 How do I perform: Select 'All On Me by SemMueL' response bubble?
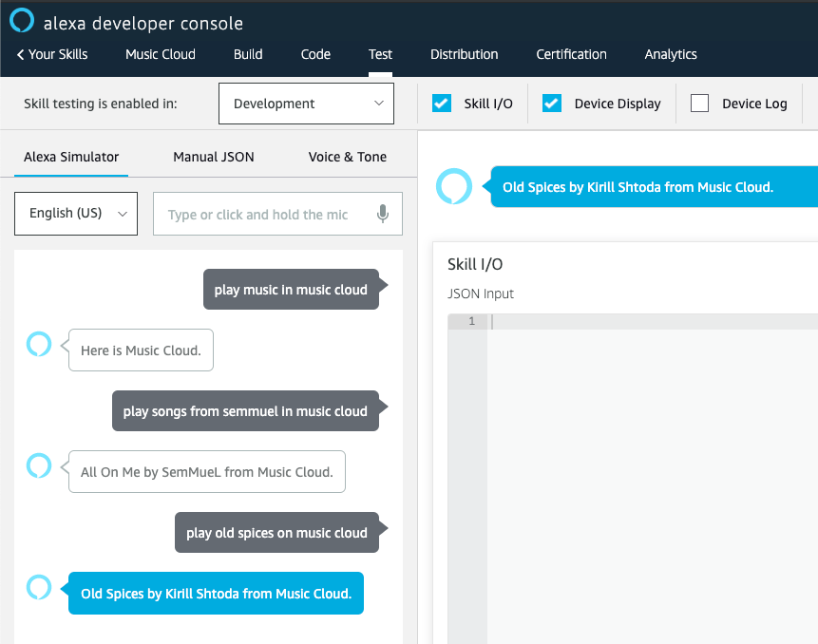[206, 471]
